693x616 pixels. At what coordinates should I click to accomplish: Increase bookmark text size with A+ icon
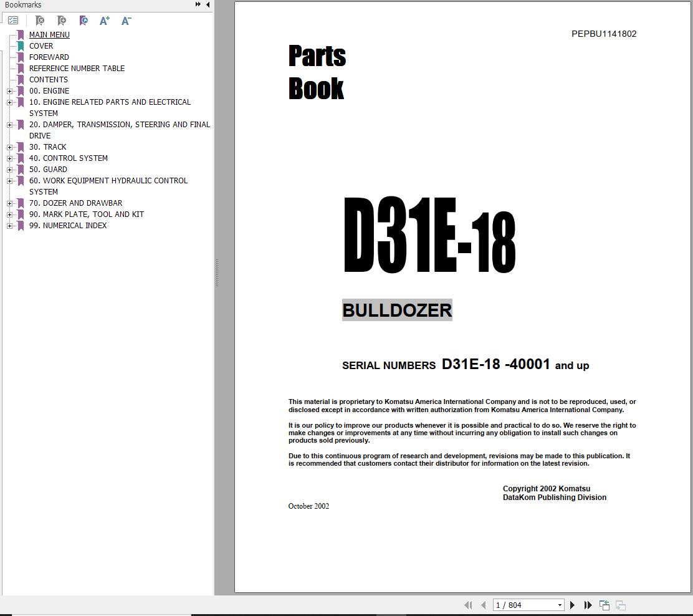coord(105,21)
